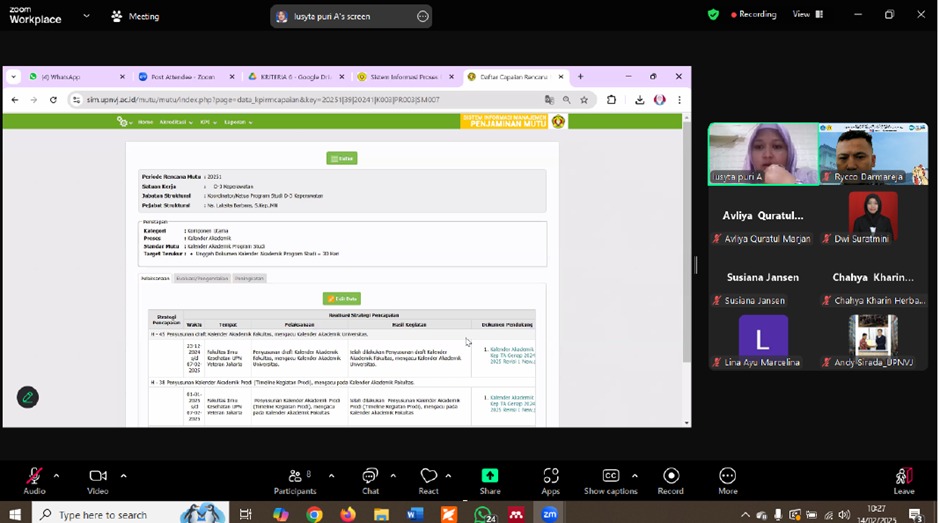Toggle Show captions in Zoom toolbar
Image resolution: width=940 pixels, height=523 pixels.
610,476
